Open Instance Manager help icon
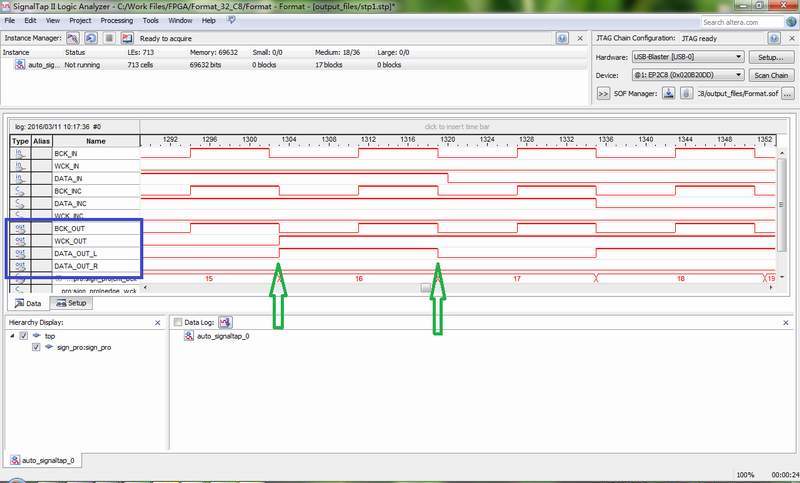The width and height of the screenshot is (800, 483). [x=562, y=38]
